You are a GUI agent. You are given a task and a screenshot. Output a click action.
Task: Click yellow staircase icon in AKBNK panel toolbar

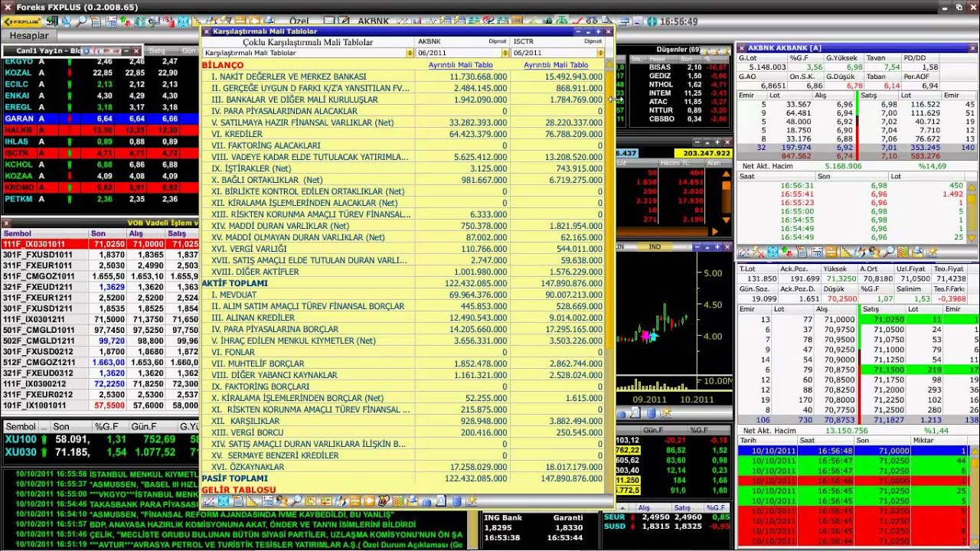click(x=845, y=253)
